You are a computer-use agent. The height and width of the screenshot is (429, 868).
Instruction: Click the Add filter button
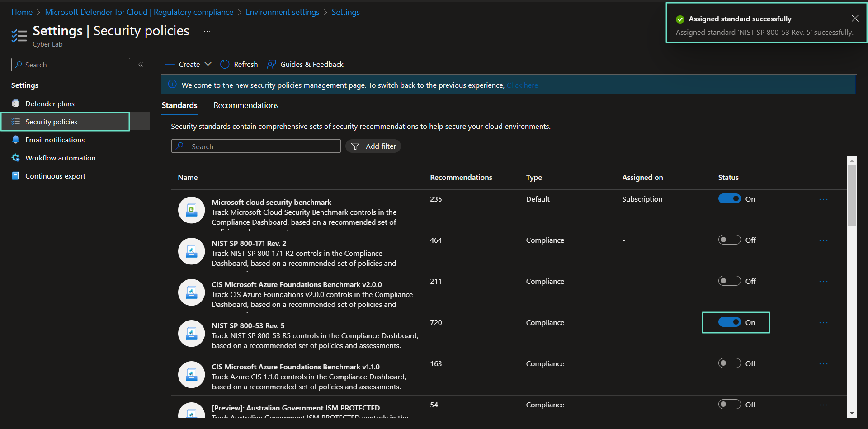coord(373,146)
